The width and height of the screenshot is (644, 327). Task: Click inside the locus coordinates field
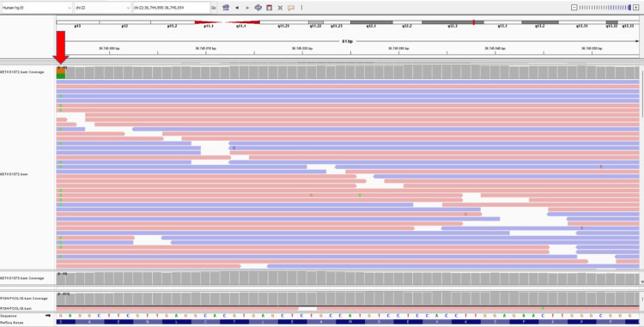pyautogui.click(x=171, y=8)
